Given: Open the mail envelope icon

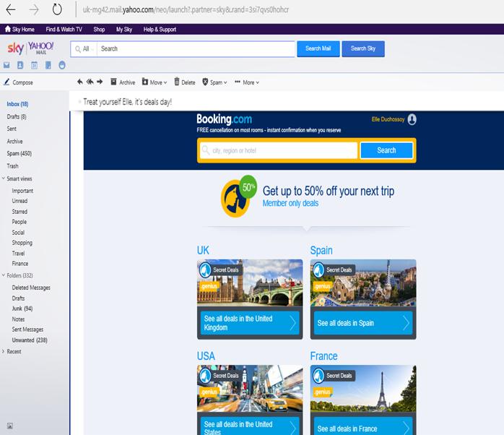Looking at the screenshot, I should click(6, 65).
